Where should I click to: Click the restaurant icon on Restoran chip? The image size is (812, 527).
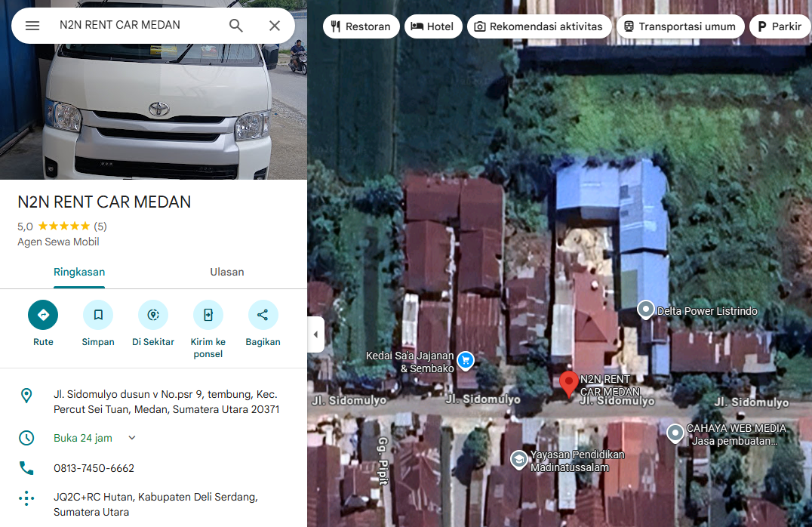click(x=334, y=26)
